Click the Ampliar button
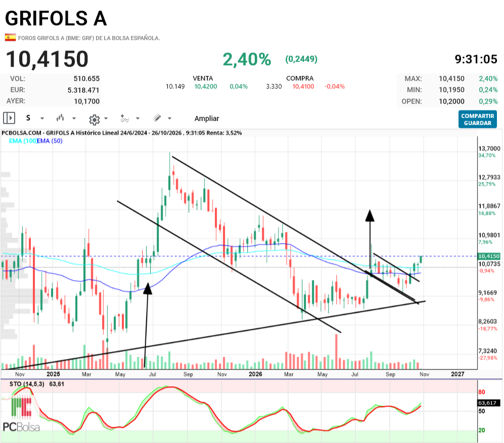 207,118
